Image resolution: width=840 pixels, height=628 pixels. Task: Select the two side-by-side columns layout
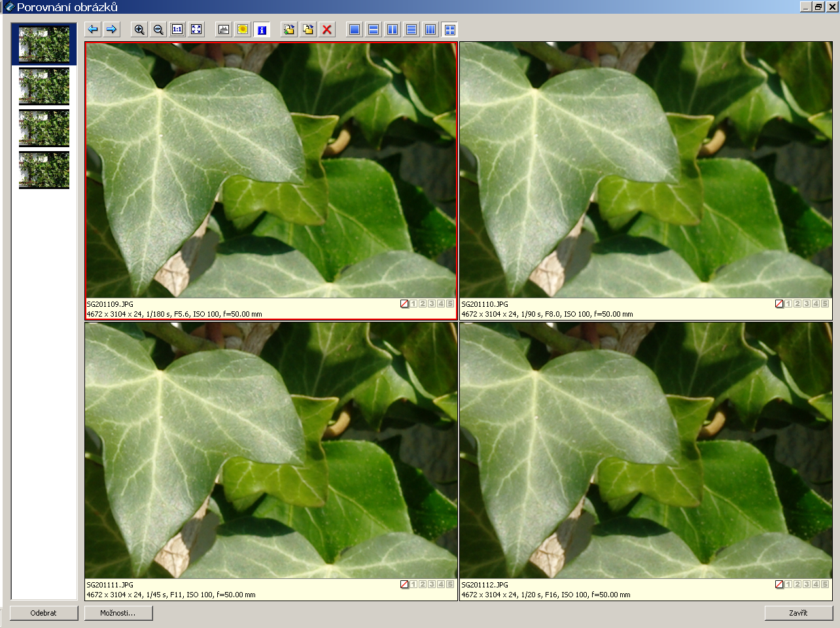coord(393,29)
